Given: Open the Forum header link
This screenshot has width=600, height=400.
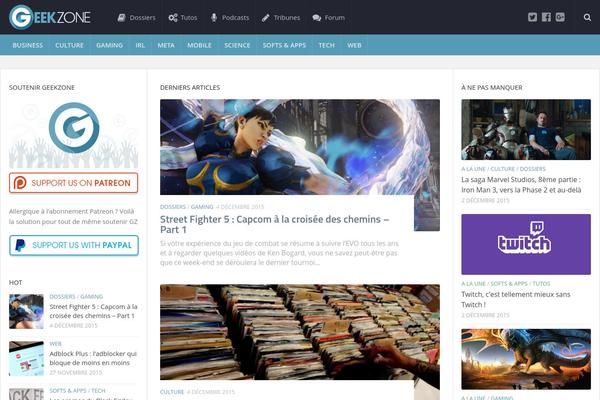Looking at the screenshot, I should 329,18.
